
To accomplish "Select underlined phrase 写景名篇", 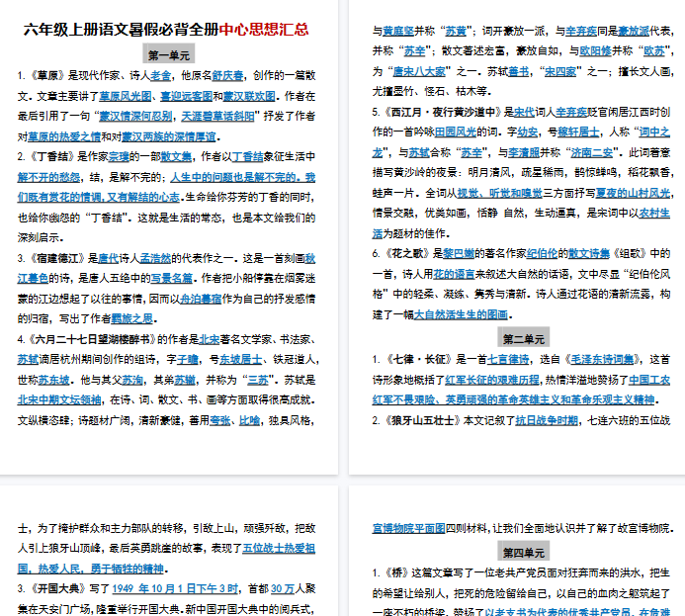I will (x=171, y=279).
